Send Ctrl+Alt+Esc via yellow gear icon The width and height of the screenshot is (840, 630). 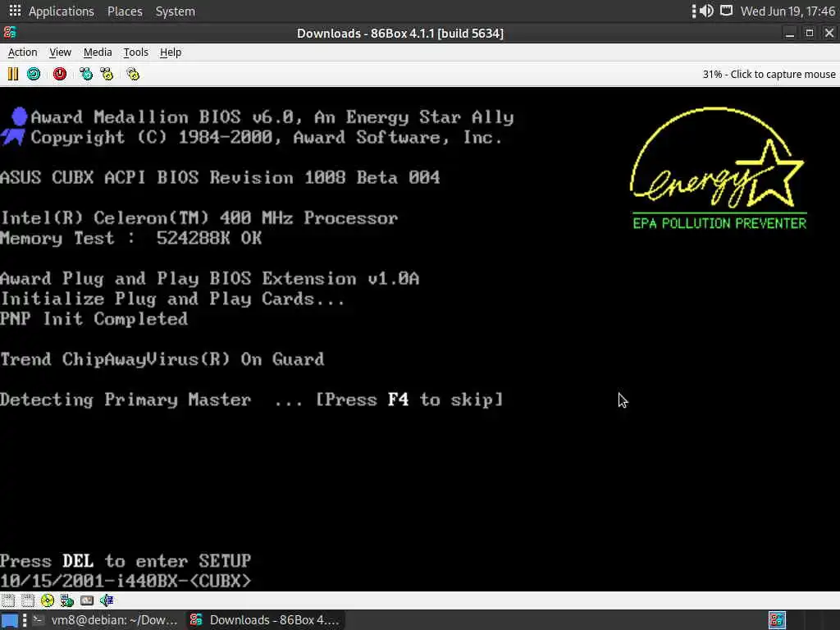107,74
